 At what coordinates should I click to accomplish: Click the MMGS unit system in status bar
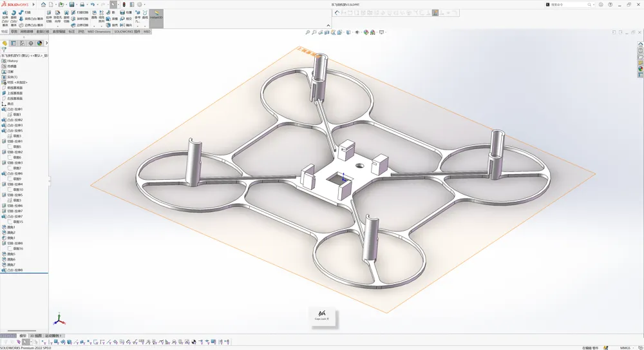625,348
